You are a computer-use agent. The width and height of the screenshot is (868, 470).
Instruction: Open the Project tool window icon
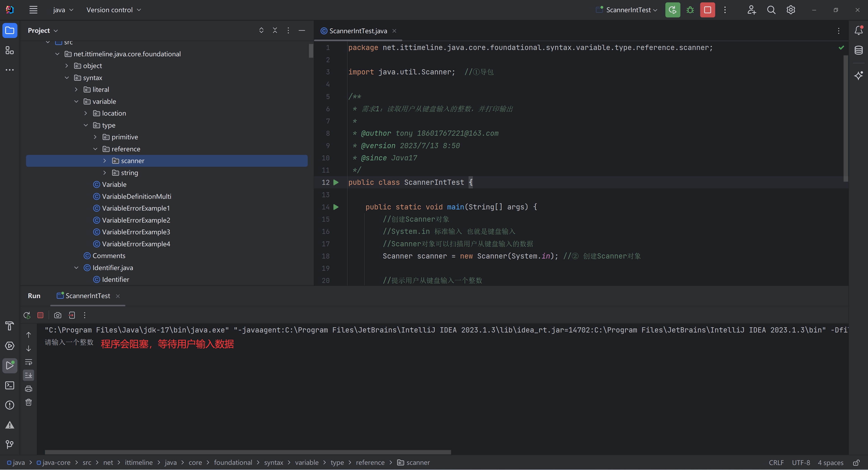coord(10,31)
